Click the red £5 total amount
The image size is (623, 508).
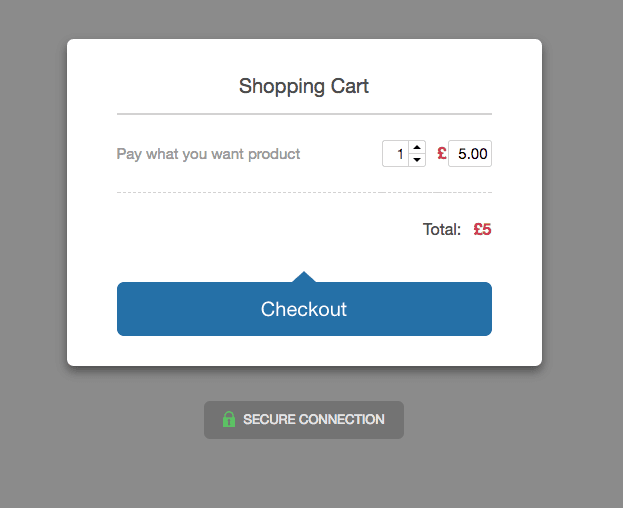click(x=482, y=230)
